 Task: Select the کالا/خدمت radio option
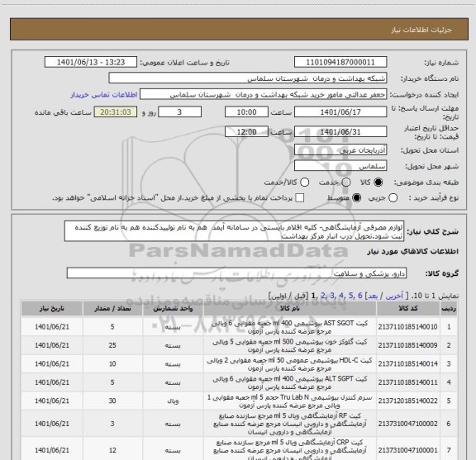click(304, 182)
